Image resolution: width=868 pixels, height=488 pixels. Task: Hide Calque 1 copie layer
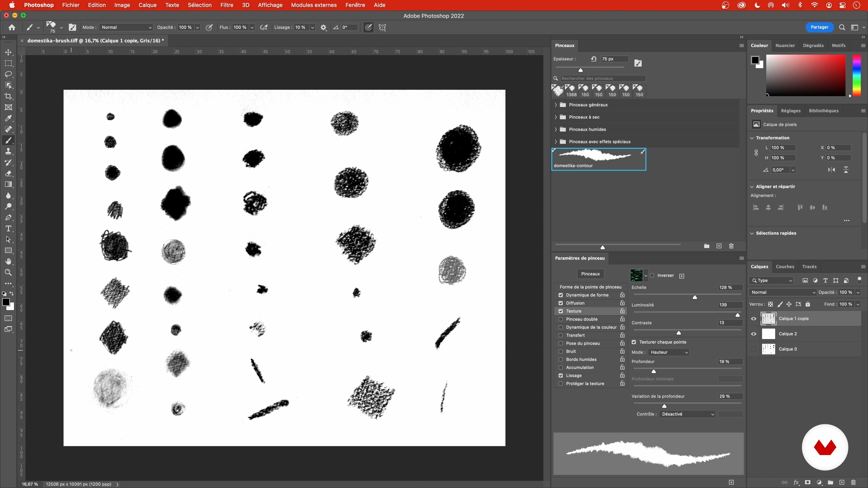point(754,319)
